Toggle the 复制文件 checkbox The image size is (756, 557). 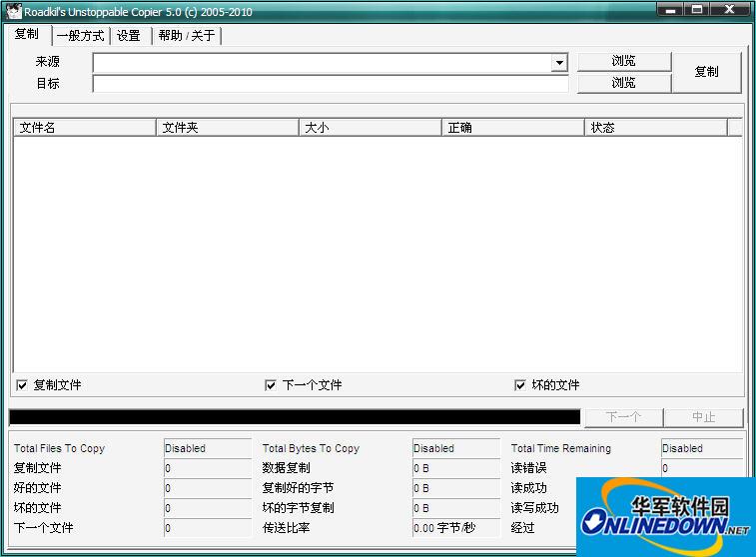pos(22,385)
